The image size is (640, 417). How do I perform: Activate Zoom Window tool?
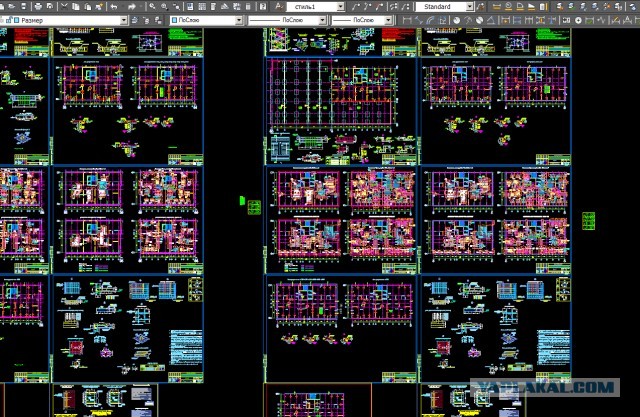pos(164,7)
